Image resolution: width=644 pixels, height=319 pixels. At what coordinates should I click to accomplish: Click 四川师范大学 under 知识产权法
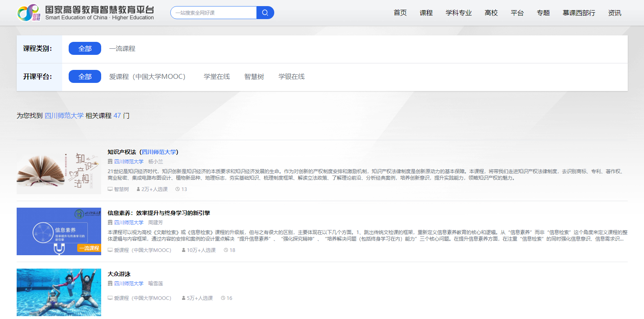click(129, 162)
